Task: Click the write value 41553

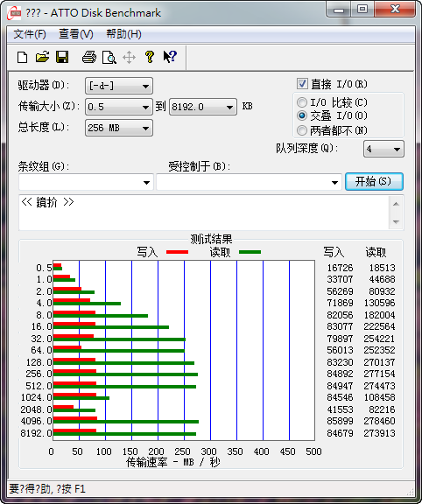Action: pos(340,409)
